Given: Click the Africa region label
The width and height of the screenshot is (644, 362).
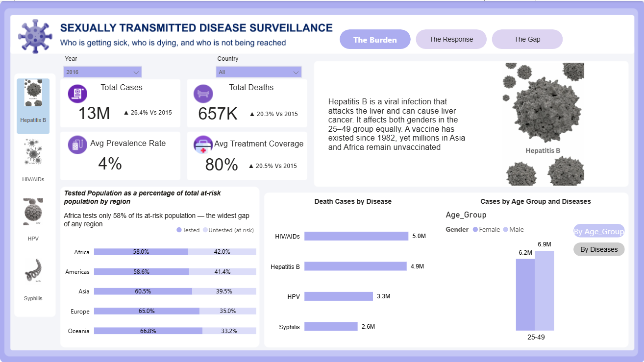Looking at the screenshot, I should pyautogui.click(x=82, y=252).
